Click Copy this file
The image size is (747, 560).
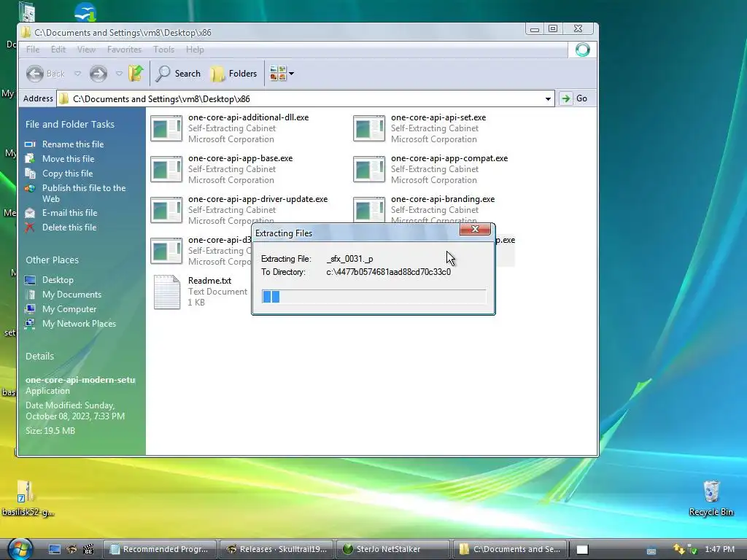point(67,174)
